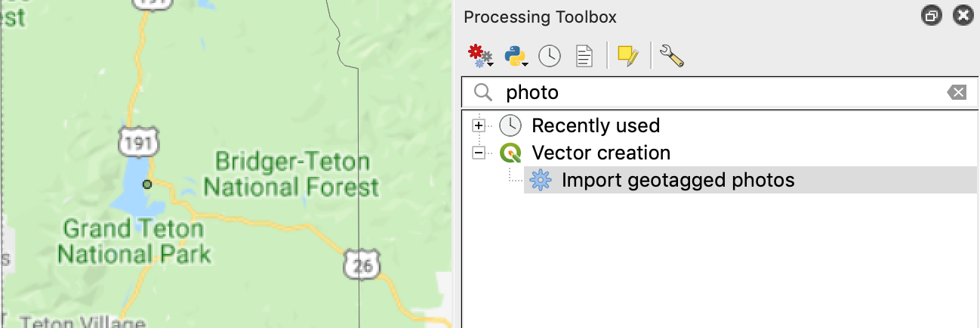Open toolbox Options wrench icon

click(671, 55)
